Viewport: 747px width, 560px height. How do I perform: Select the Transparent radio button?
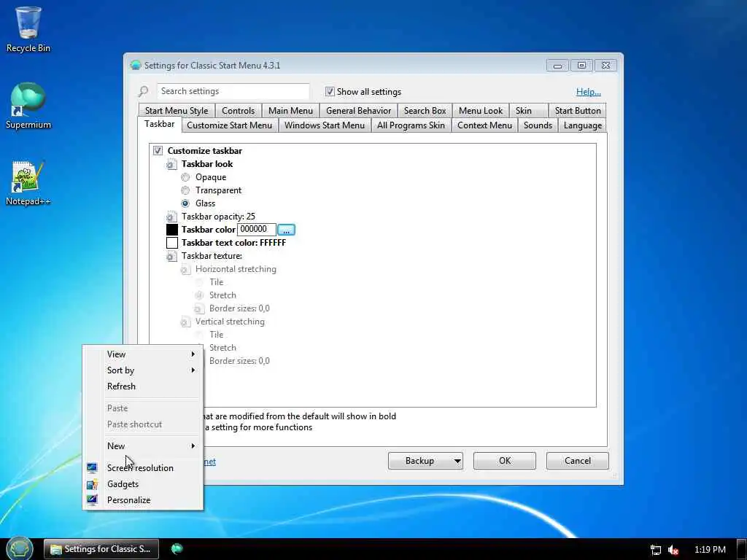tap(185, 190)
